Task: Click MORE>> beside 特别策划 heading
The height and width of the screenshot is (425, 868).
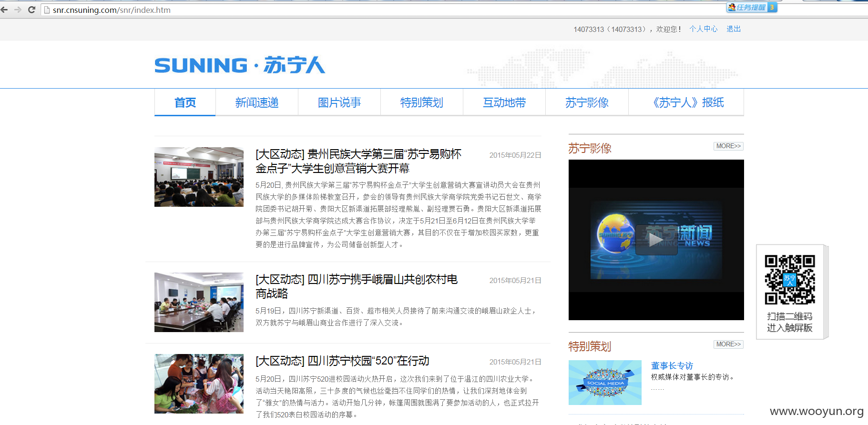Action: coord(728,344)
